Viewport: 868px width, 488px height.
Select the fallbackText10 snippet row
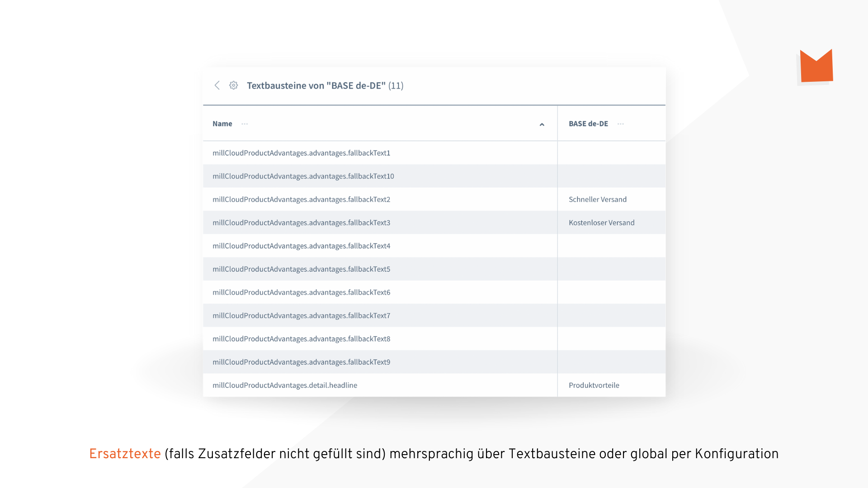(434, 176)
